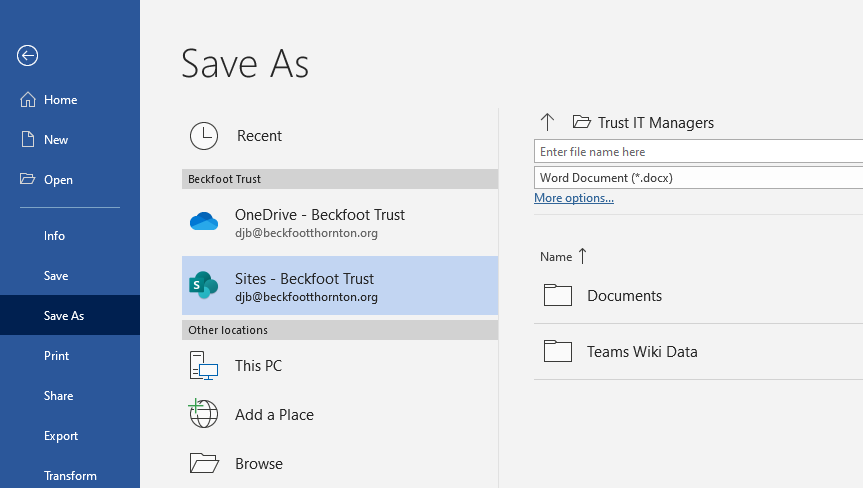
Task: Open the More options link
Action: (573, 198)
